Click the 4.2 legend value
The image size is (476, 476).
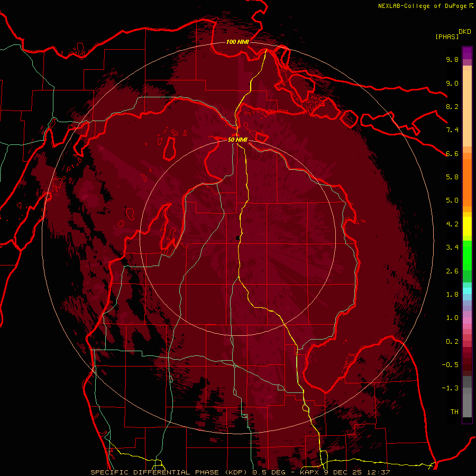coord(452,224)
